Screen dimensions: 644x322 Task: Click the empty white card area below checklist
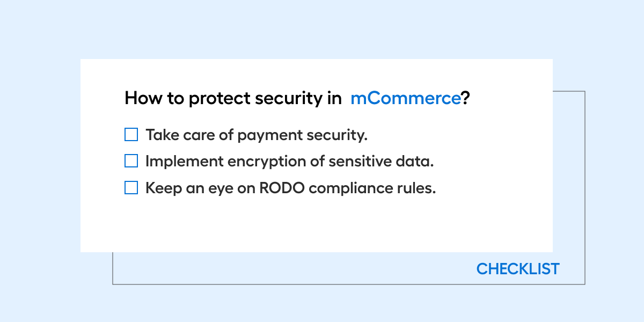click(x=317, y=225)
